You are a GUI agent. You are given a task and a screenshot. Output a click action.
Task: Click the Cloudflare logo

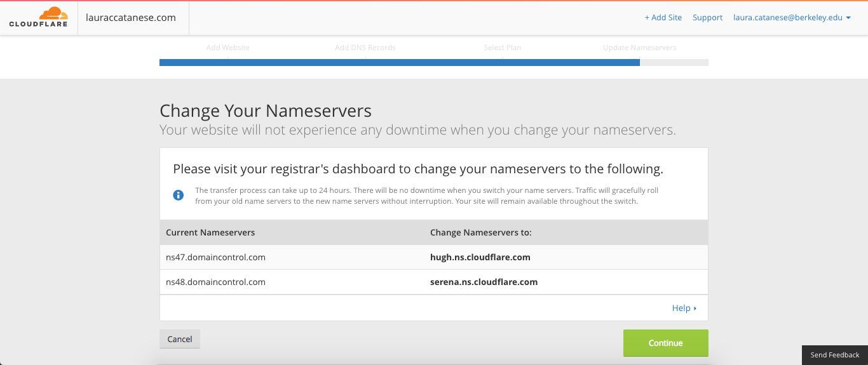click(38, 18)
